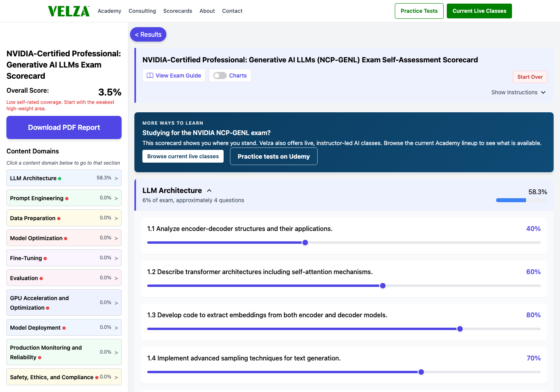Click slider handle for 1.3 extract embeddings
Viewport: 560px width, 392px height.
click(460, 329)
